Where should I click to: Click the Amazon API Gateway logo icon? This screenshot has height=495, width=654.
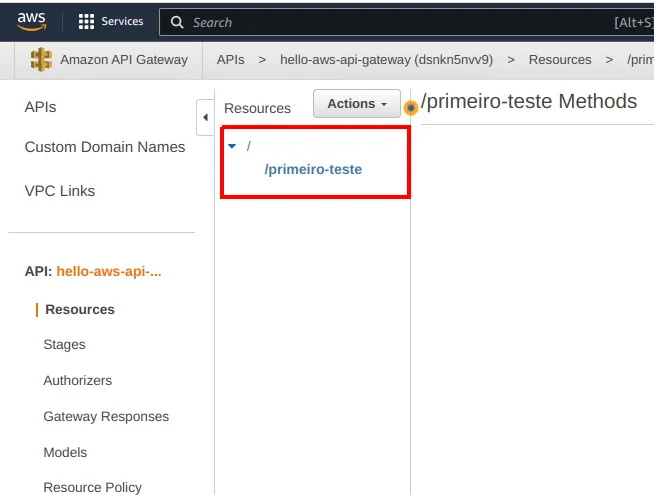coord(41,60)
